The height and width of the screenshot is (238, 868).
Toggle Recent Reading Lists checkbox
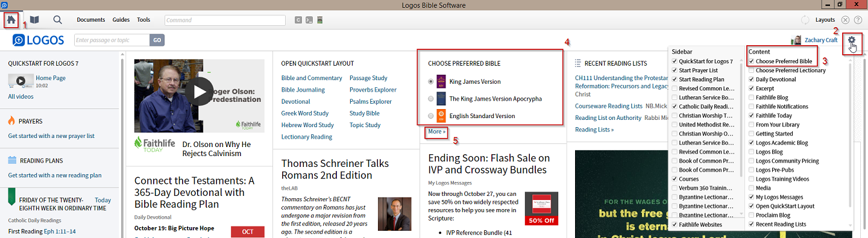pos(751,224)
